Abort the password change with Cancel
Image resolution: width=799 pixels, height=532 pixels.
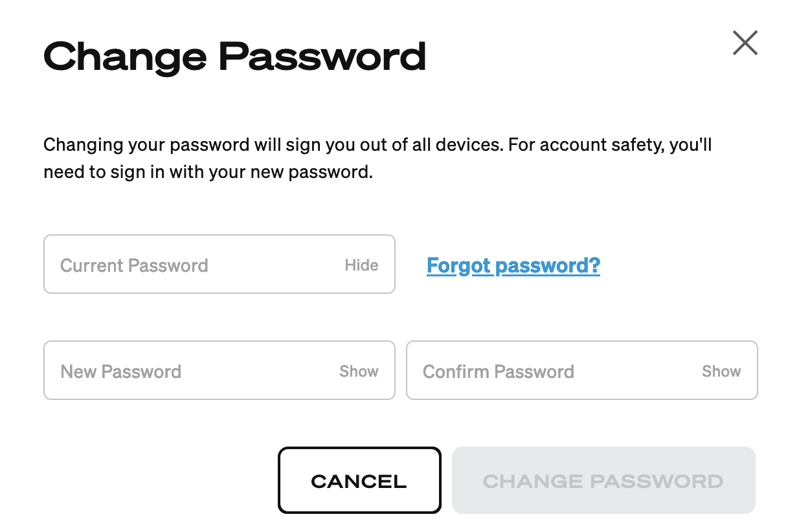pos(359,480)
